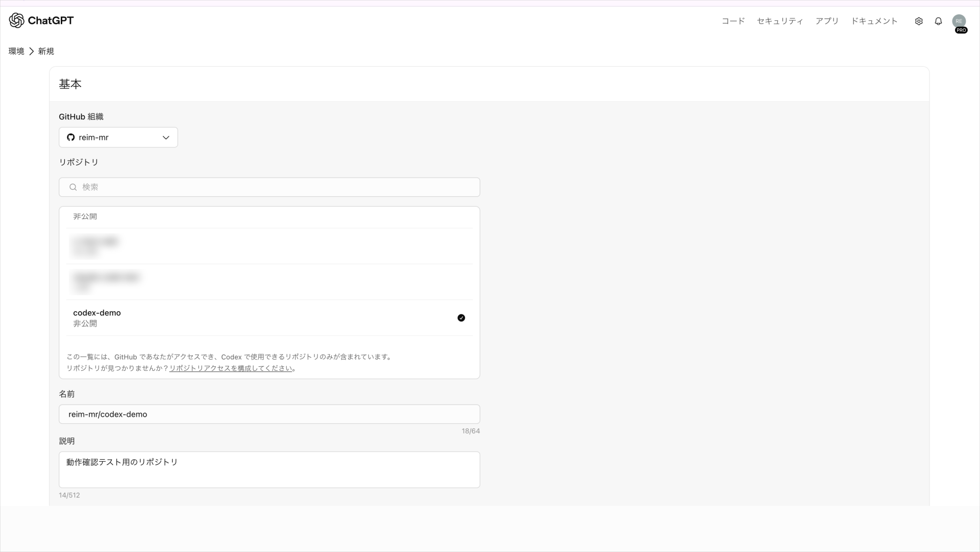Click the 説明 description text area

(269, 470)
